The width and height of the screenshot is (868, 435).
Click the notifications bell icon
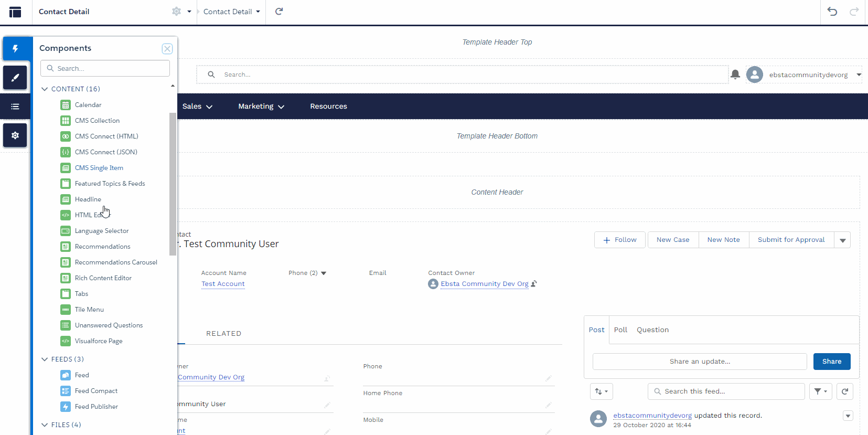coord(735,75)
